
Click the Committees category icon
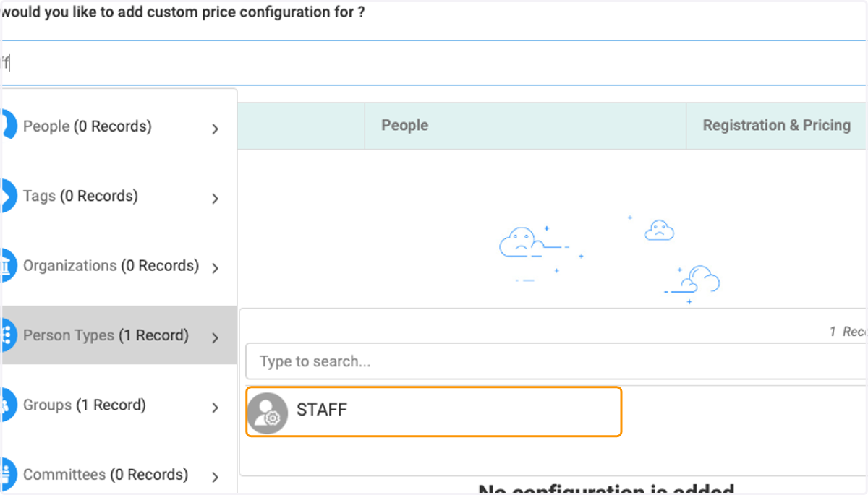(8, 474)
